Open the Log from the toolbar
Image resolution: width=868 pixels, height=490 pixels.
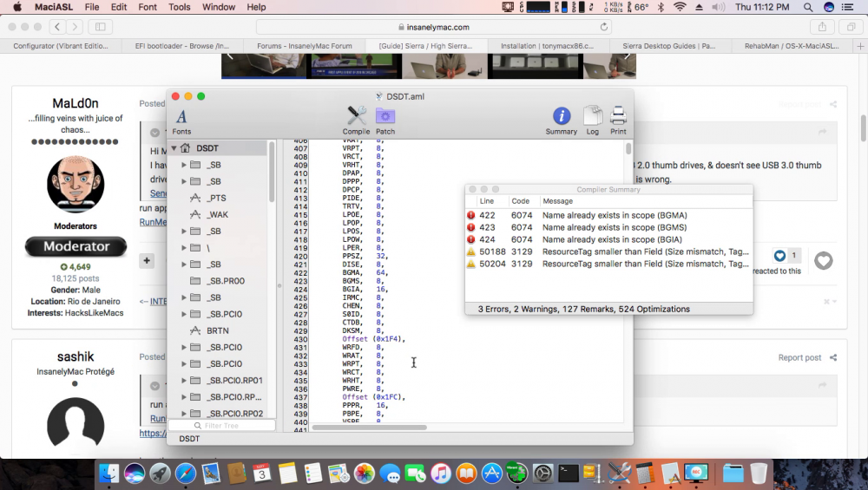point(592,120)
